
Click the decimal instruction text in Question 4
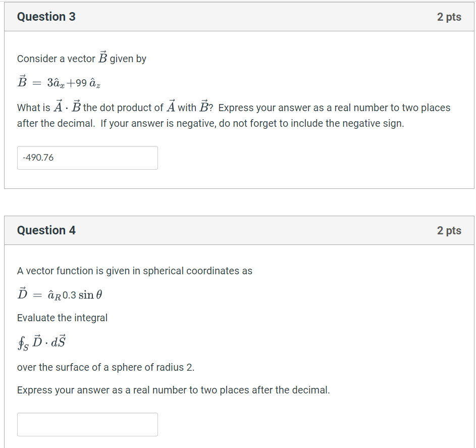[x=173, y=390]
